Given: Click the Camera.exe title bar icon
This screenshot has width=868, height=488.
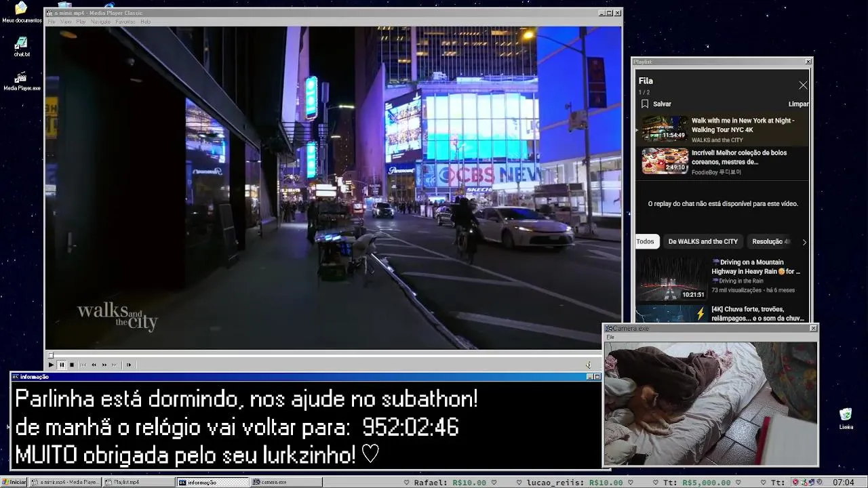Looking at the screenshot, I should (609, 328).
